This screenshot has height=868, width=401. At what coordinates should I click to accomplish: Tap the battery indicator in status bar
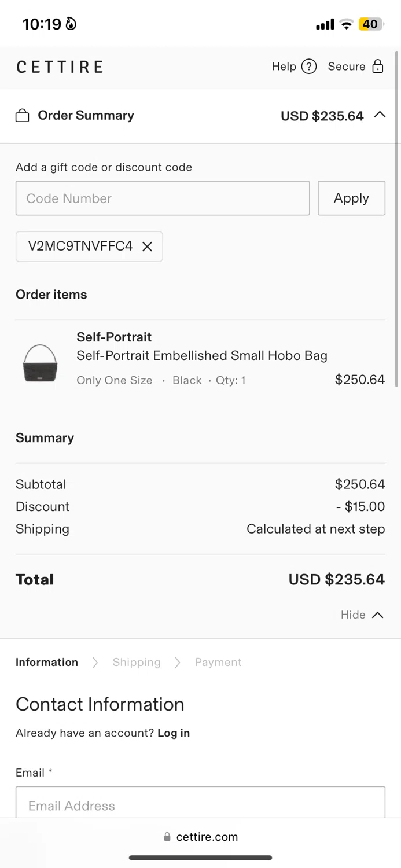[371, 24]
